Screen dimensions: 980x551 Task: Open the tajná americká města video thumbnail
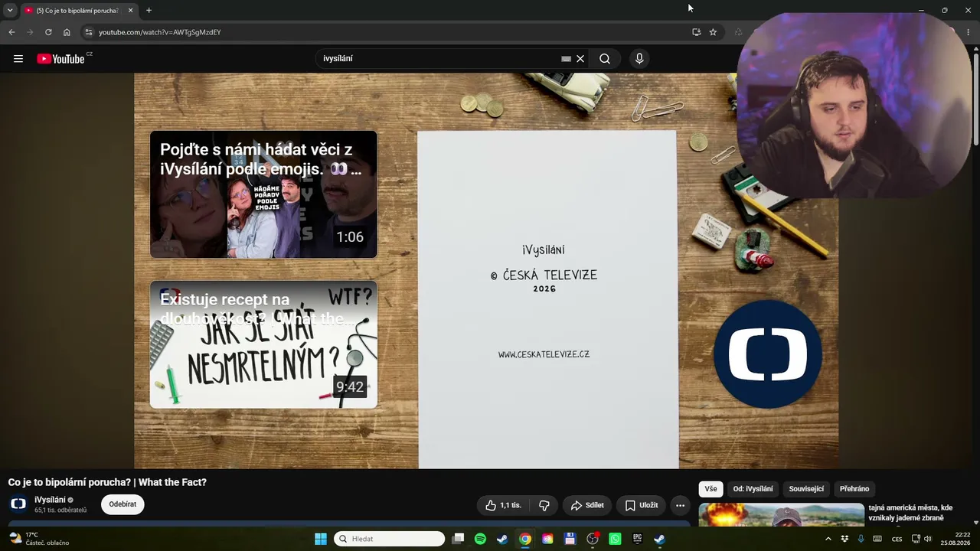click(x=781, y=514)
